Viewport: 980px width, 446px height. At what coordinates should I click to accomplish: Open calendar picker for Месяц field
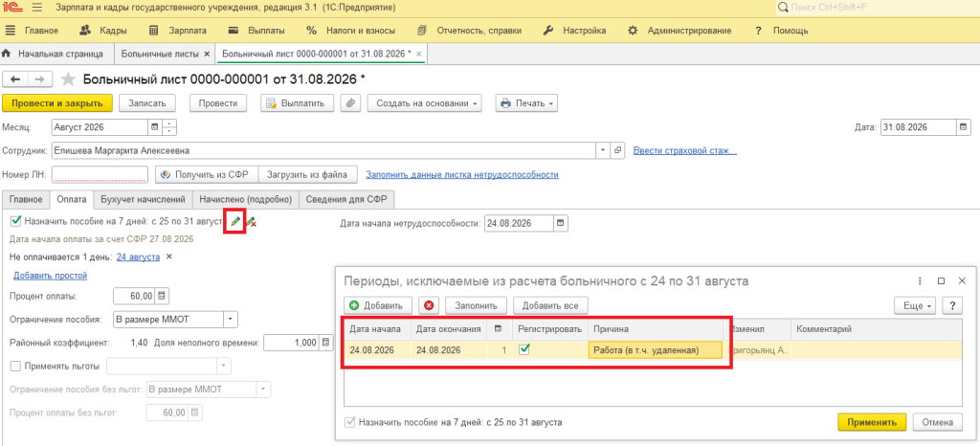[x=154, y=126]
